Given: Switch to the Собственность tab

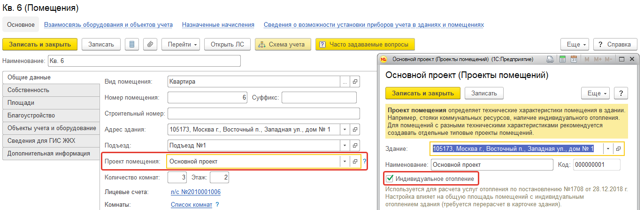Looking at the screenshot, I should tap(51, 90).
